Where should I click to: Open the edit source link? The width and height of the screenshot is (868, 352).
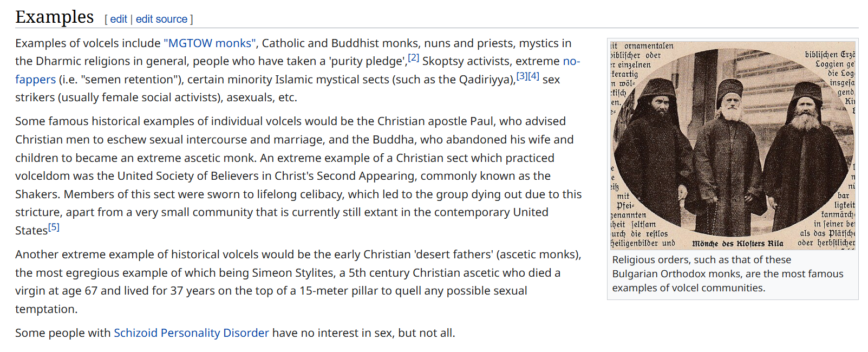click(x=161, y=19)
